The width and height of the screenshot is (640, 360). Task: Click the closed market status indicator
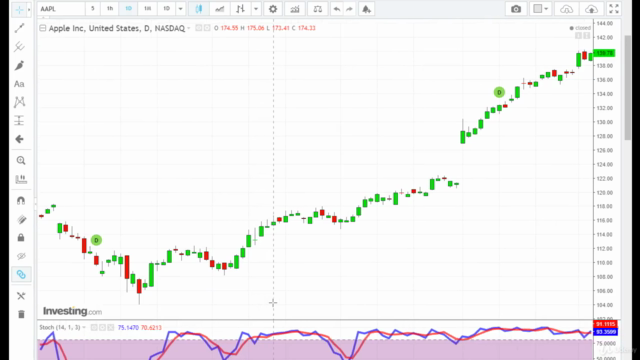tap(580, 28)
